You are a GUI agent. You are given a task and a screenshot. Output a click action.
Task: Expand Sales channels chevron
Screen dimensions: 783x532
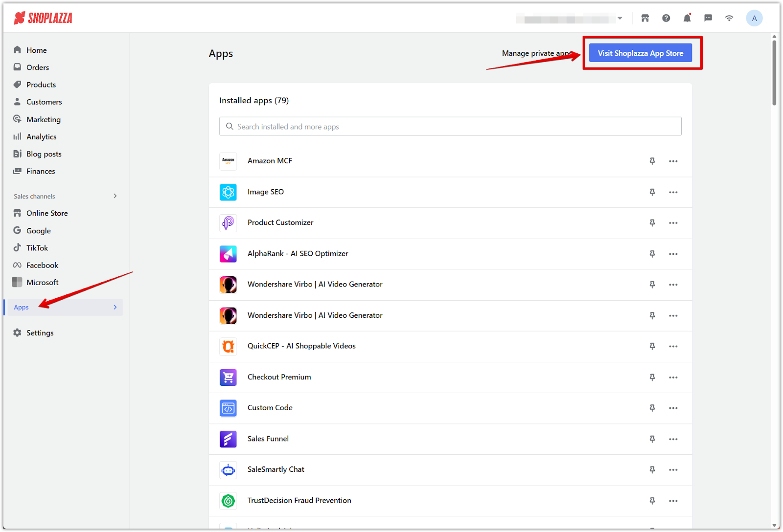115,196
